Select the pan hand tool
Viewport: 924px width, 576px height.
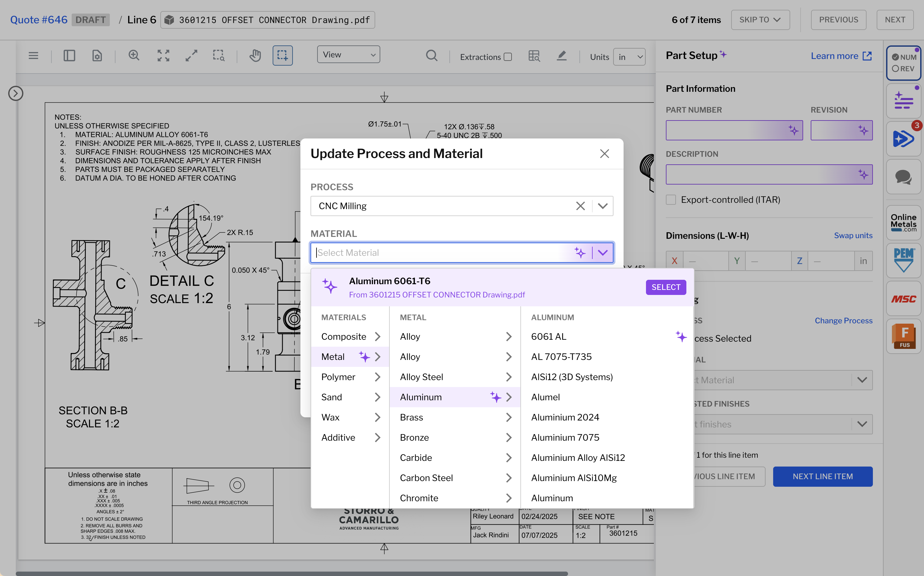255,56
